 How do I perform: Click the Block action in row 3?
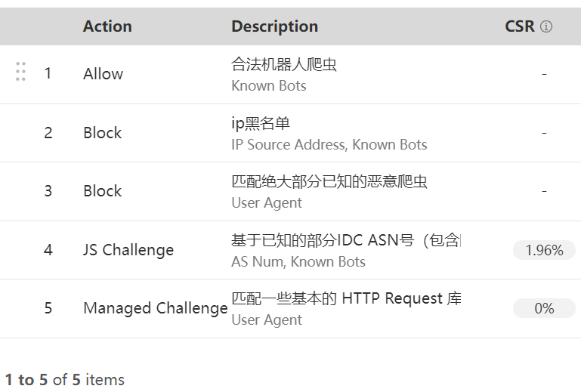coord(102,191)
